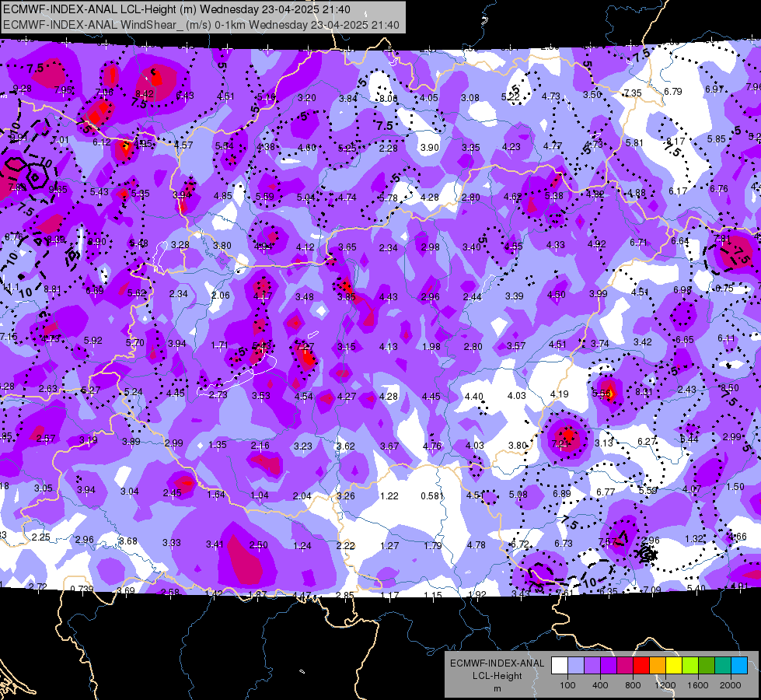
Task: Click the white legend color swatch
Action: (x=560, y=666)
